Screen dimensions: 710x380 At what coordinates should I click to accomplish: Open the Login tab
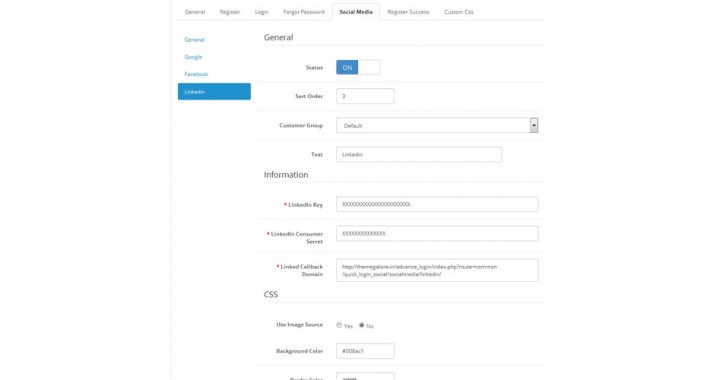261,12
